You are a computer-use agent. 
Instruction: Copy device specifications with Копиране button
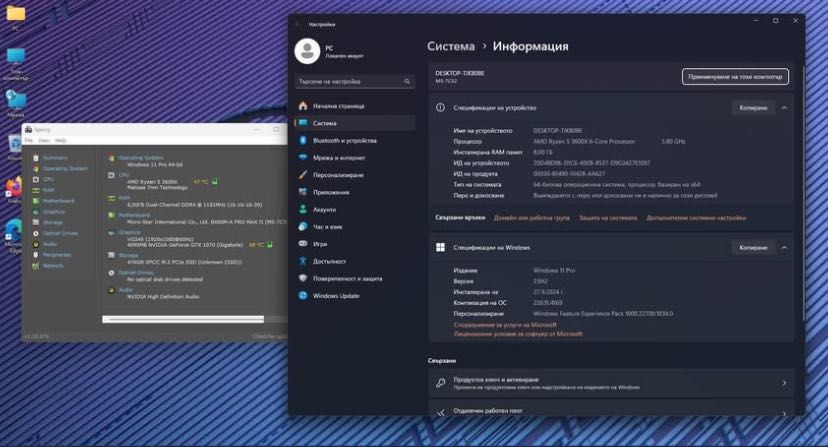753,108
